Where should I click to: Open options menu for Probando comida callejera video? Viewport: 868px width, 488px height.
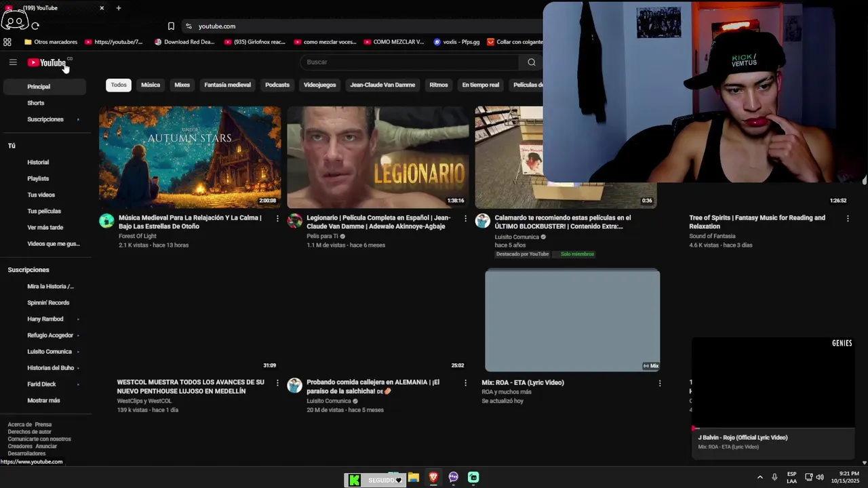click(x=465, y=383)
